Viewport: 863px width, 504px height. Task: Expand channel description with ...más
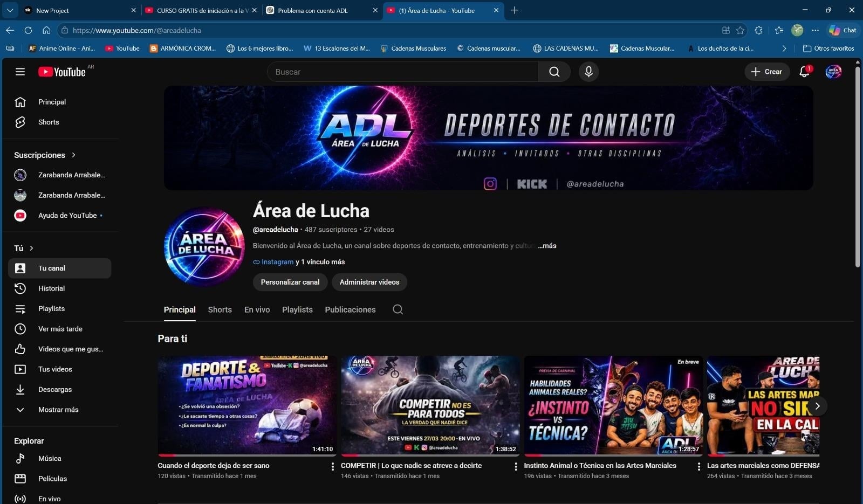(x=547, y=246)
